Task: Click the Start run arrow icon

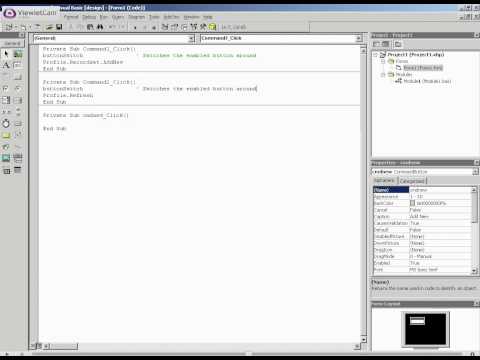Action: [135, 27]
